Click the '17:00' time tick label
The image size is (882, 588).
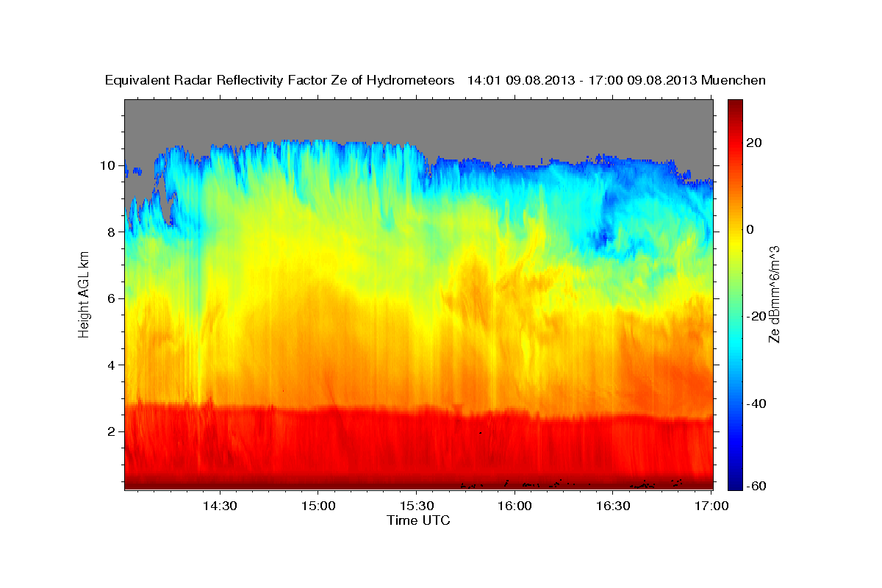point(711,506)
